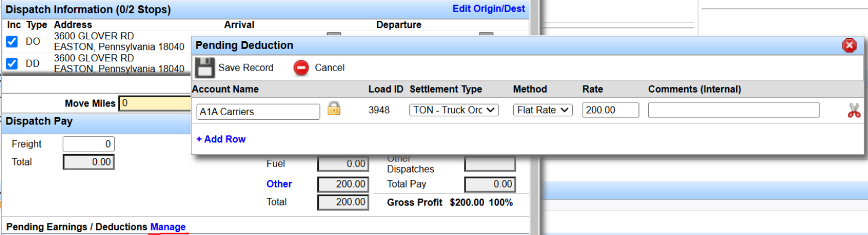Click the Total Pay field
868x235 pixels.
click(490, 184)
